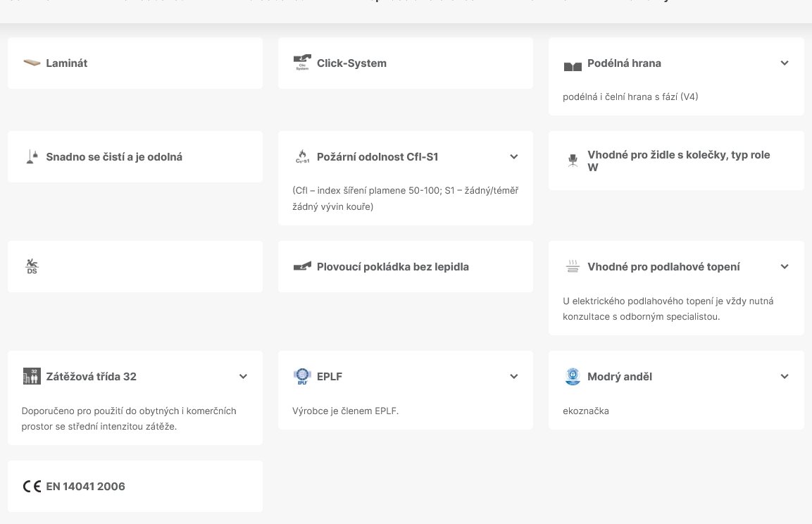This screenshot has width=812, height=524.
Task: Click the Click-System icon
Action: click(x=302, y=63)
